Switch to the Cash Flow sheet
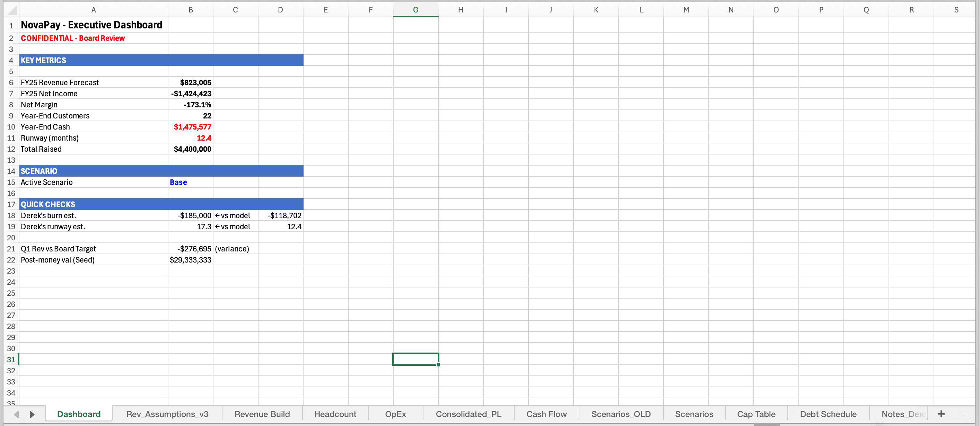980x426 pixels. [546, 414]
